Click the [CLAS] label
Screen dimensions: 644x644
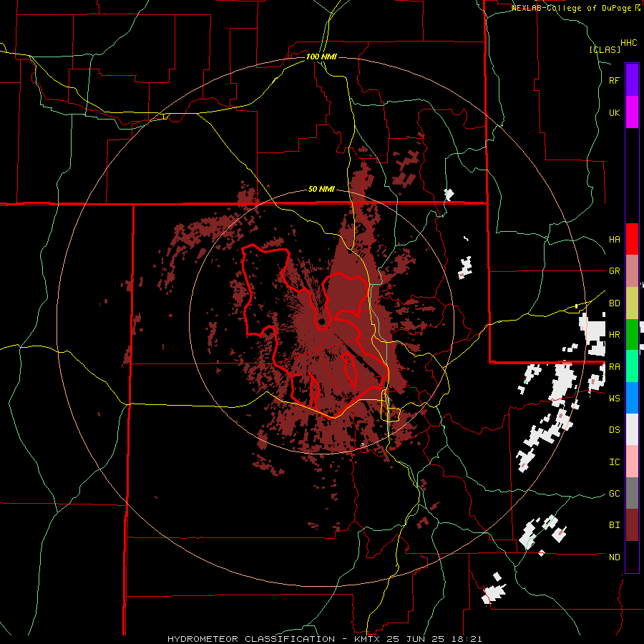click(x=605, y=49)
